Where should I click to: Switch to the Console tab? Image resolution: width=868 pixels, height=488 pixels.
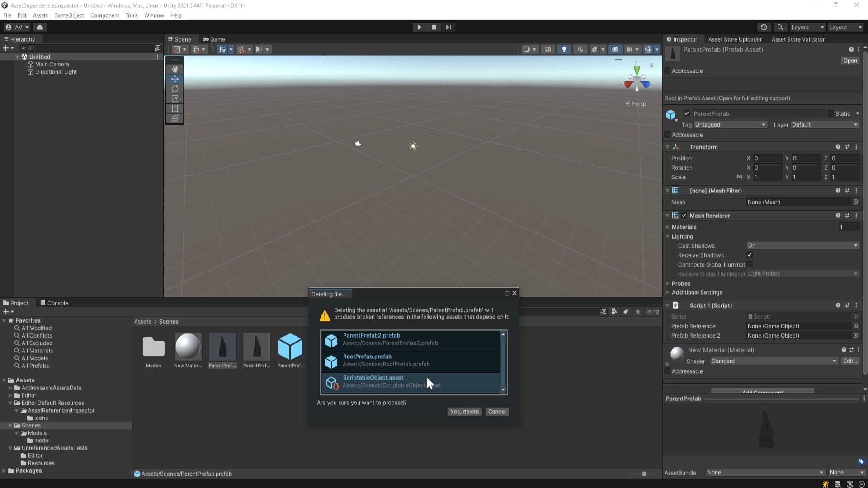54,303
